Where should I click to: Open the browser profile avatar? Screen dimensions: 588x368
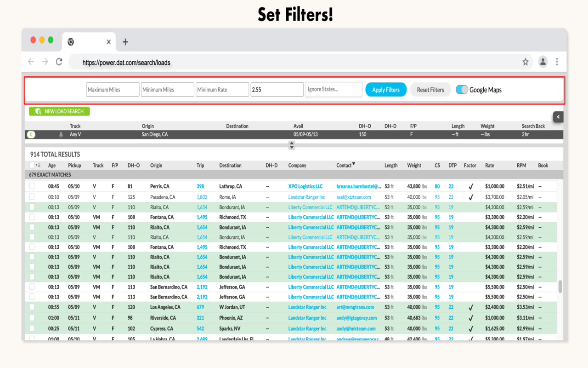coord(543,62)
